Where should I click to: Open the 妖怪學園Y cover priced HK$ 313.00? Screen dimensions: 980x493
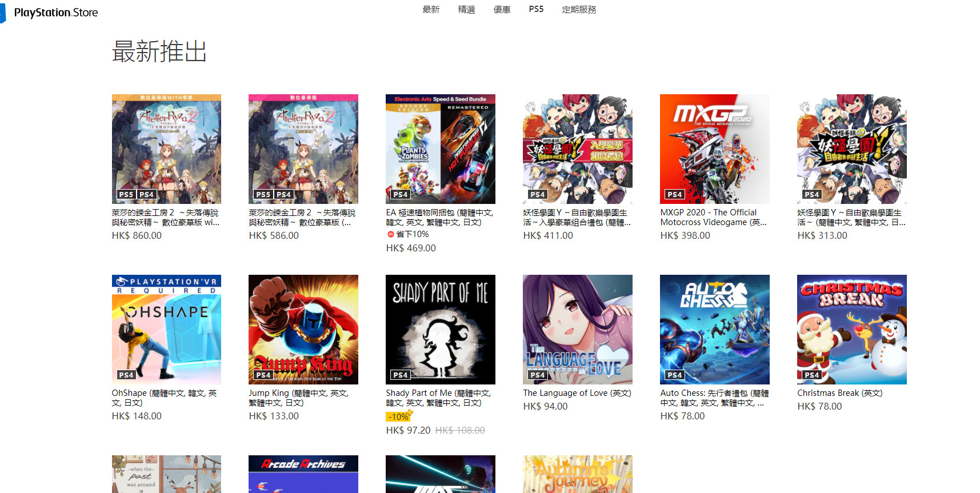(852, 149)
